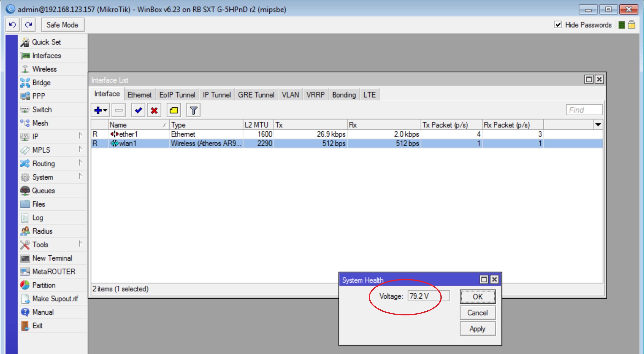Click the Find search field
Image resolution: width=644 pixels, height=354 pixels.
584,110
